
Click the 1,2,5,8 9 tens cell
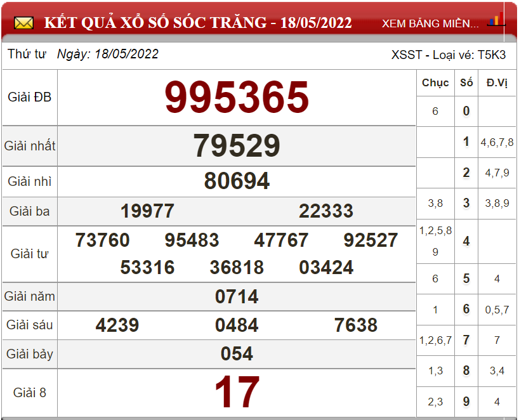(x=435, y=241)
